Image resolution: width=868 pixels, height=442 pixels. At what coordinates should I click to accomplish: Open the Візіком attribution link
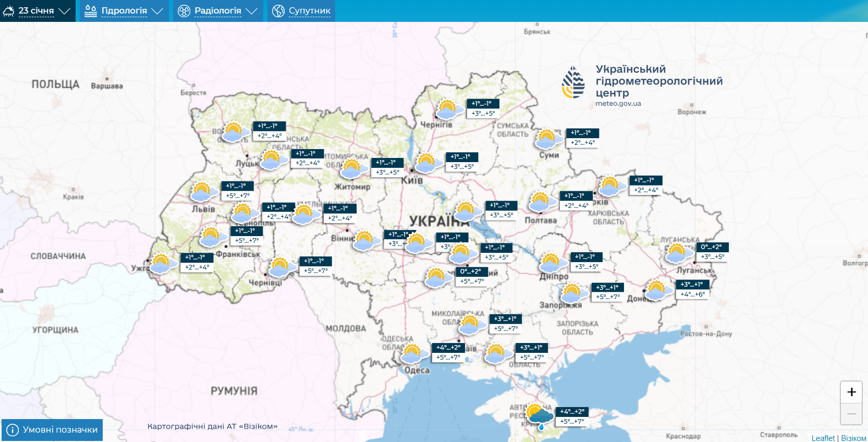pyautogui.click(x=853, y=438)
